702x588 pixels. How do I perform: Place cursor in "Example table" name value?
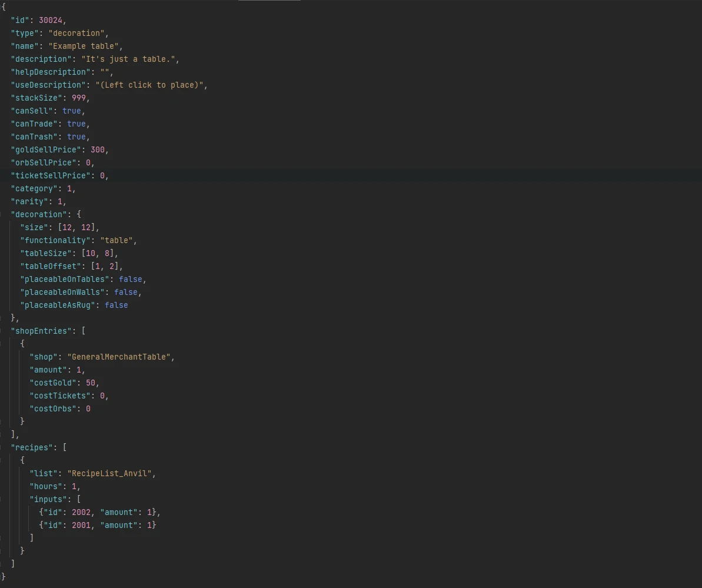[84, 46]
